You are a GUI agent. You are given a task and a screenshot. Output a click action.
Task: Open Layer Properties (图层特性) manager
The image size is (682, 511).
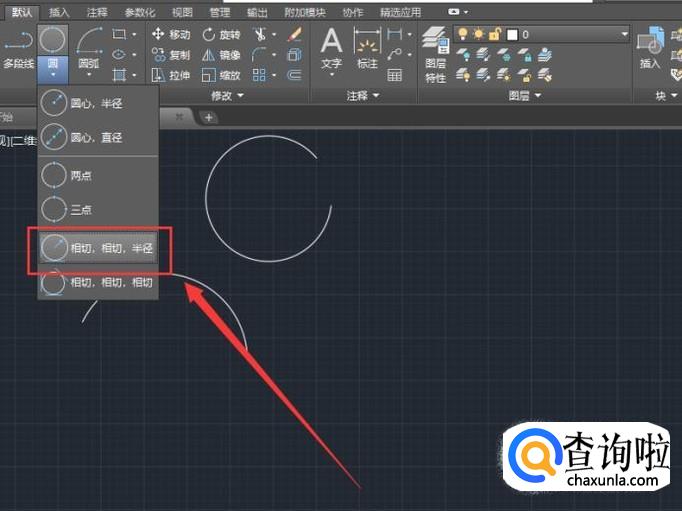point(435,54)
